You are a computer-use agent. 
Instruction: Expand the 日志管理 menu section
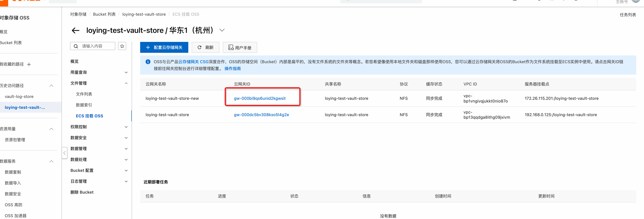click(x=126, y=181)
